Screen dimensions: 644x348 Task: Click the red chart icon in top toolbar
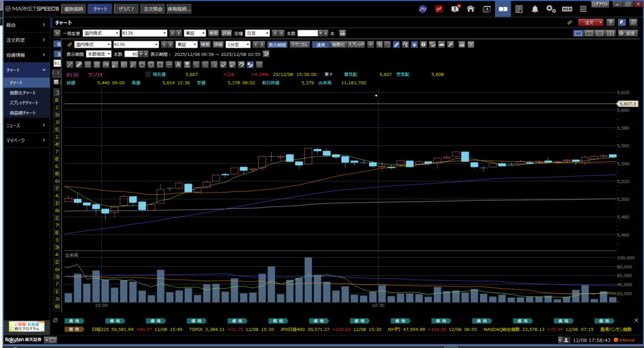(439, 9)
